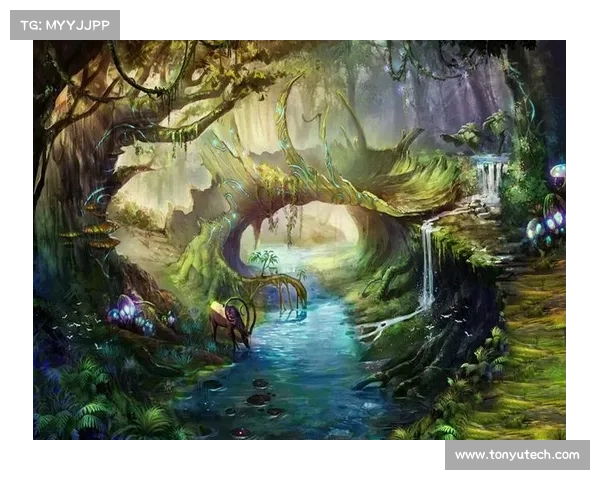Image resolution: width=600 pixels, height=480 pixels.
Task: Click the small palm tree under the arch
Action: (265, 262)
